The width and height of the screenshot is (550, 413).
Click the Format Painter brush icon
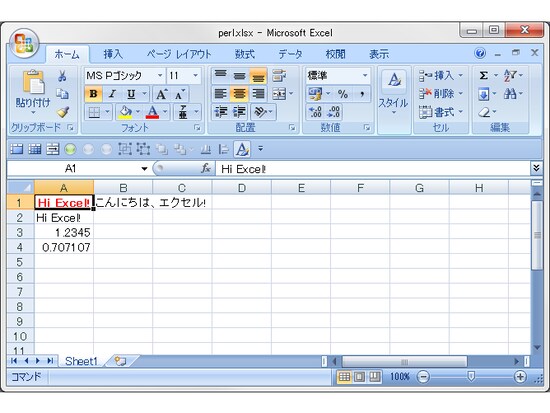(x=63, y=112)
